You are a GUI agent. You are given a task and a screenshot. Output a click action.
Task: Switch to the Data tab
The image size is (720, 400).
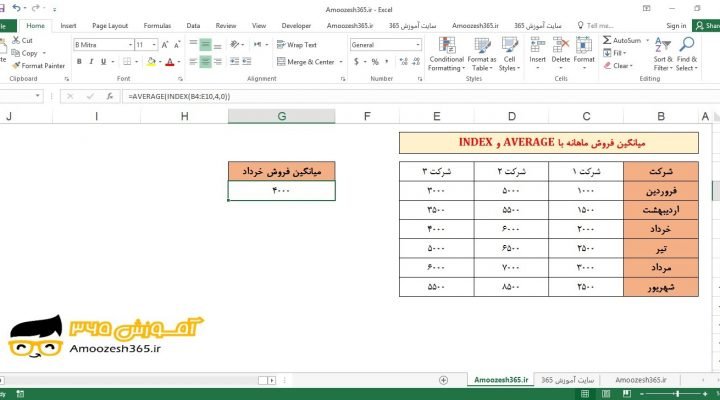[193, 26]
